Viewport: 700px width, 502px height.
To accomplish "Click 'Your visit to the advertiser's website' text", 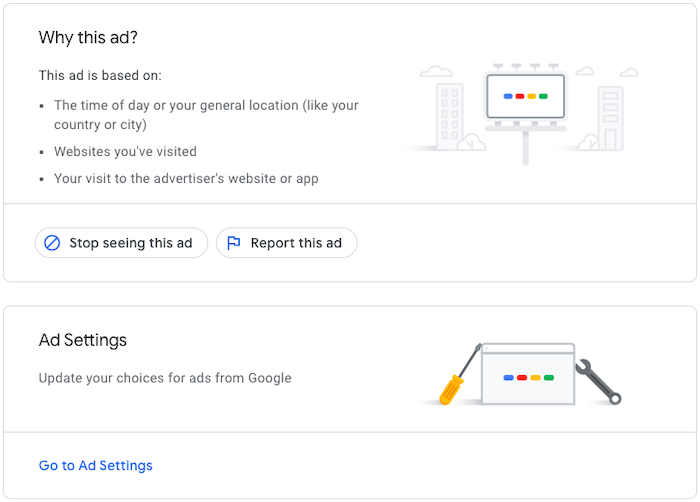I will (x=186, y=179).
